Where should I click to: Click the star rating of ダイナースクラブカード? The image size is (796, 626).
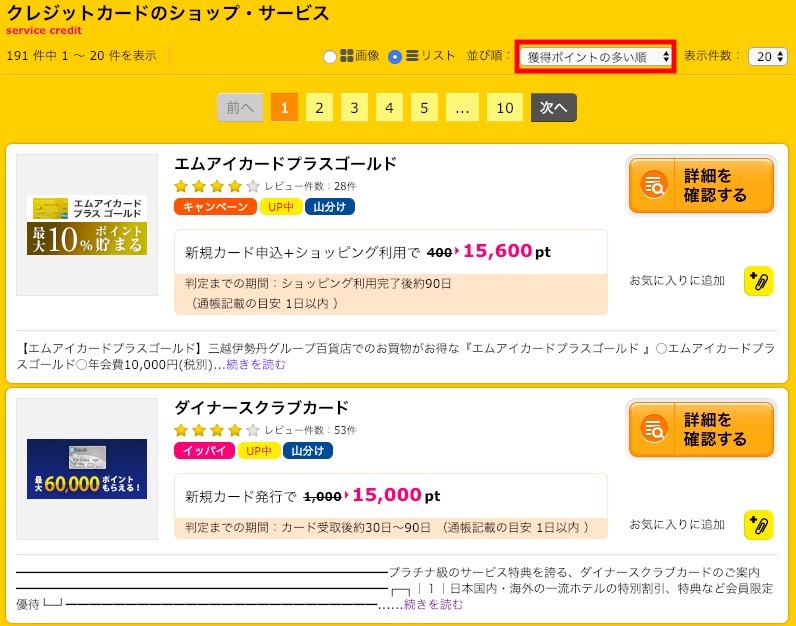point(216,431)
